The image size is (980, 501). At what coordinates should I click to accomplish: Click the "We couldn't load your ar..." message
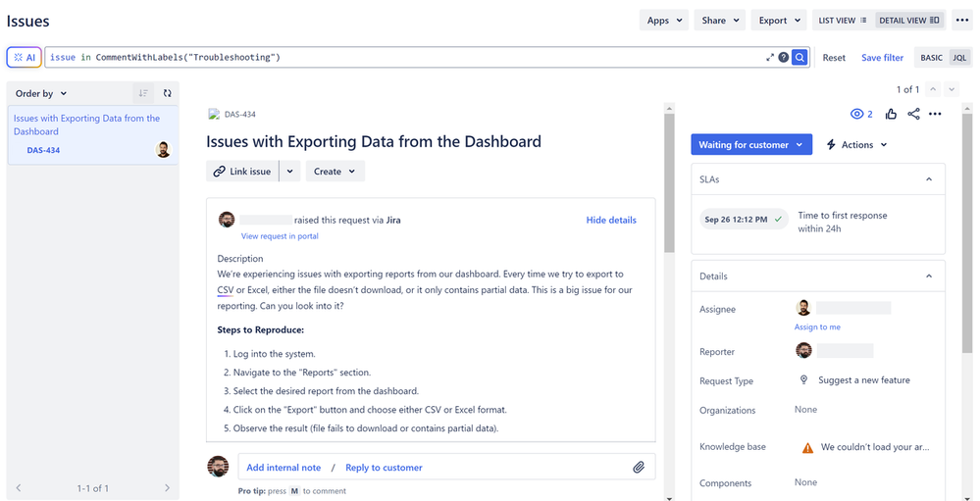[875, 447]
